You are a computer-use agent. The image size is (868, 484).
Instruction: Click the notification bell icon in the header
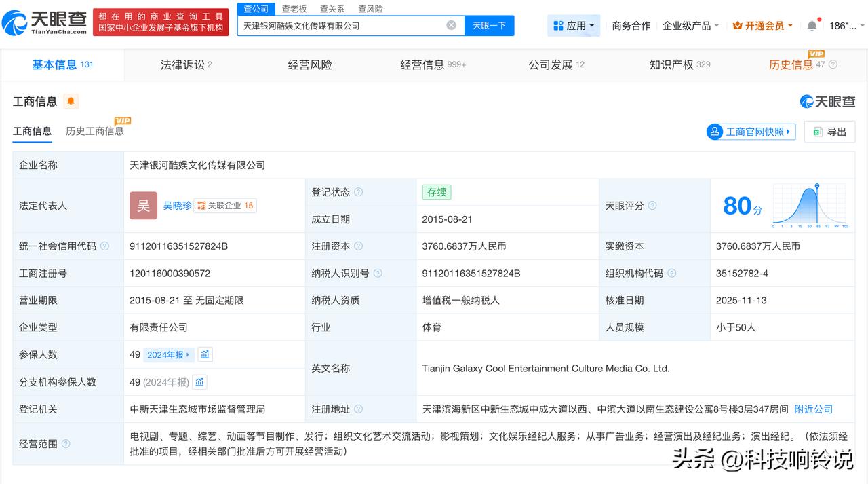[812, 26]
